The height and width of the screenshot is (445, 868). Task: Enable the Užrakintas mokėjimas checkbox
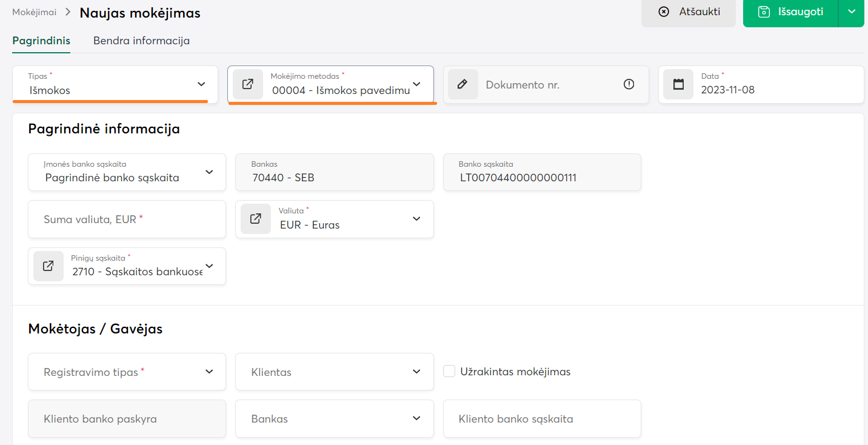[449, 371]
